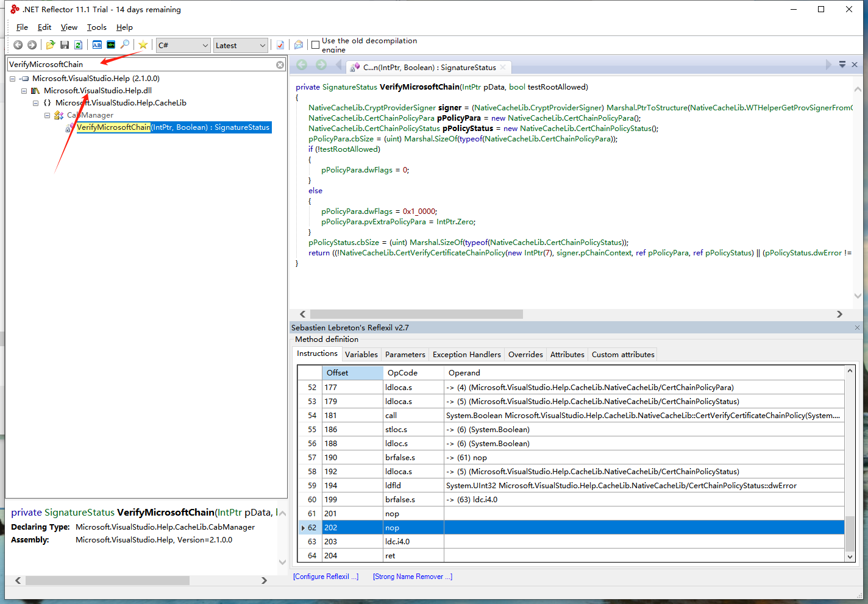Image resolution: width=868 pixels, height=604 pixels.
Task: Click the Refresh assembly list icon
Action: click(78, 45)
